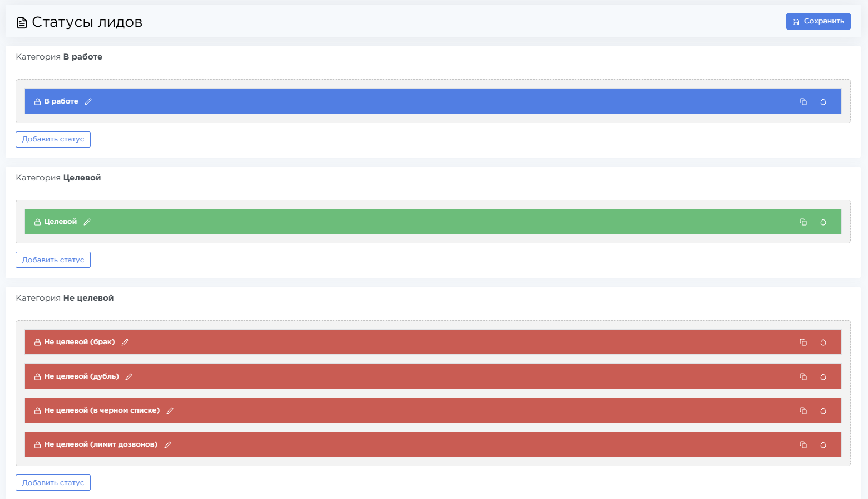
Task: Click the lock icon on Не целевой (брак)
Action: click(x=37, y=342)
